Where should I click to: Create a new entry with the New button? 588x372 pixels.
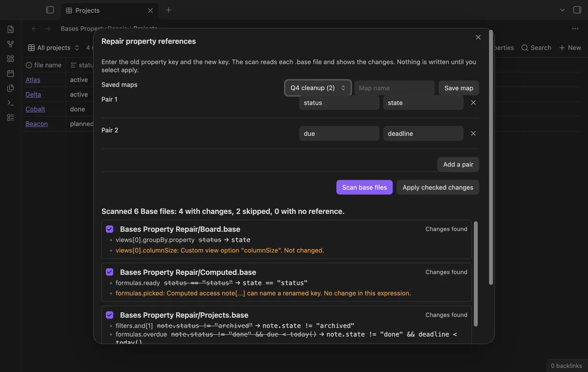point(570,47)
